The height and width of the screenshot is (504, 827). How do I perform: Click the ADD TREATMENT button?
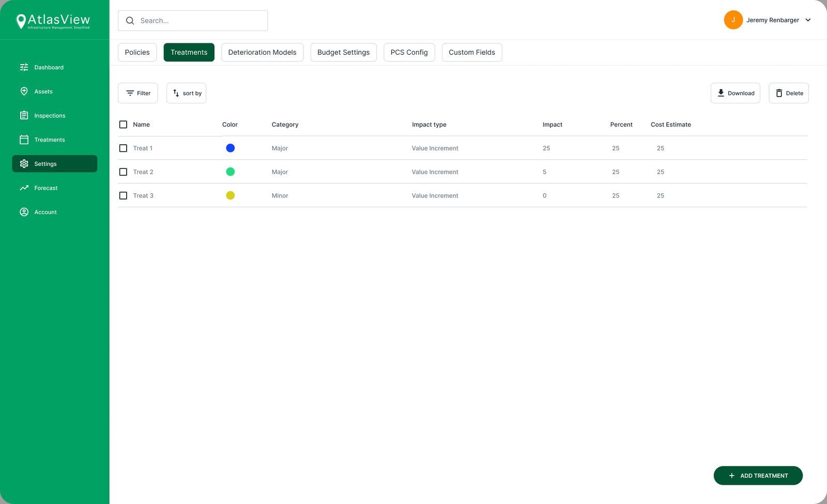(x=758, y=476)
